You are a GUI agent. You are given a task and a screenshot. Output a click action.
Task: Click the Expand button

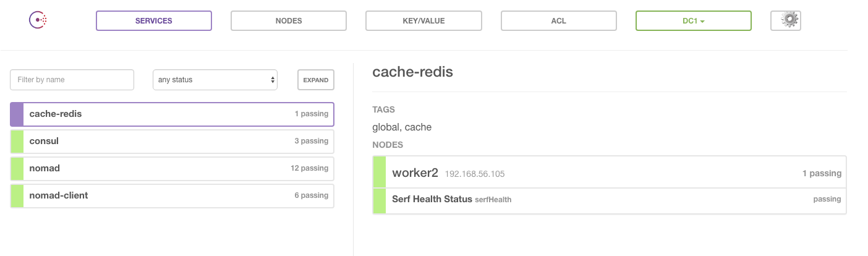[316, 80]
